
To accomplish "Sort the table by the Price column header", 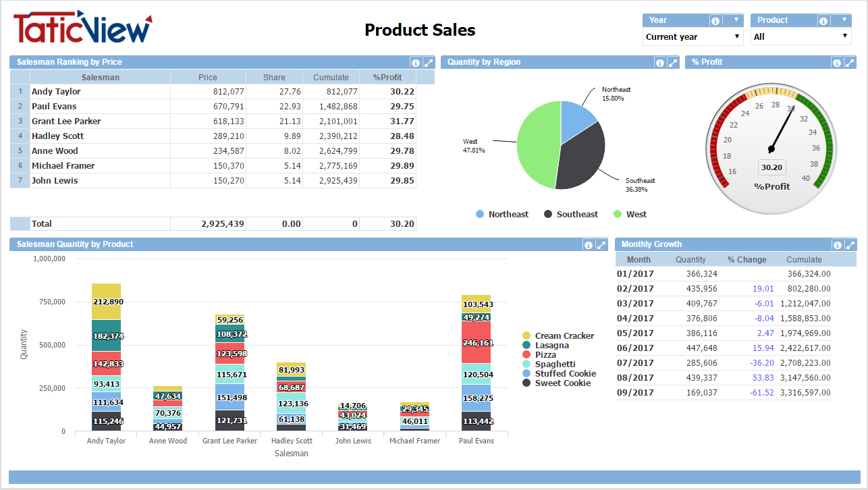I will 207,77.
